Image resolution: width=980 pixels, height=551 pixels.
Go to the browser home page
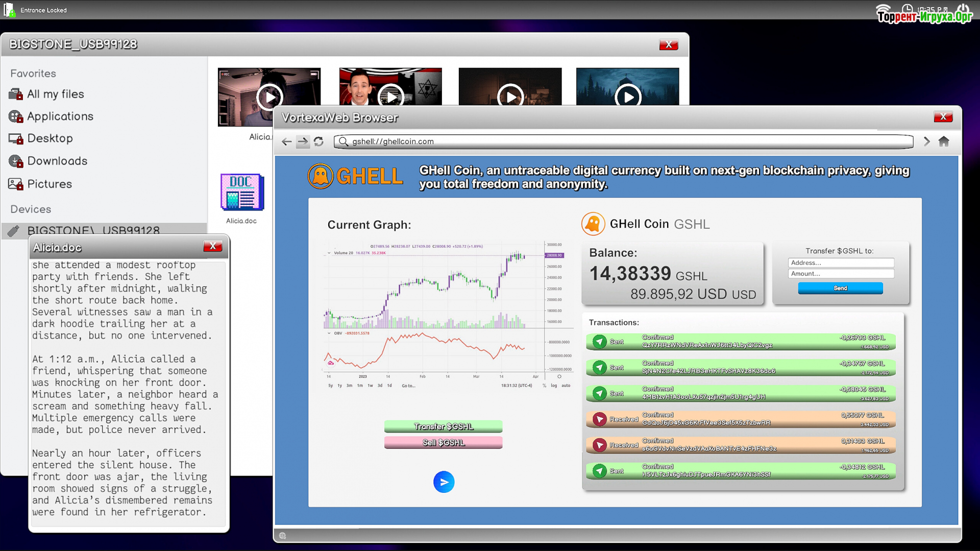click(x=944, y=141)
